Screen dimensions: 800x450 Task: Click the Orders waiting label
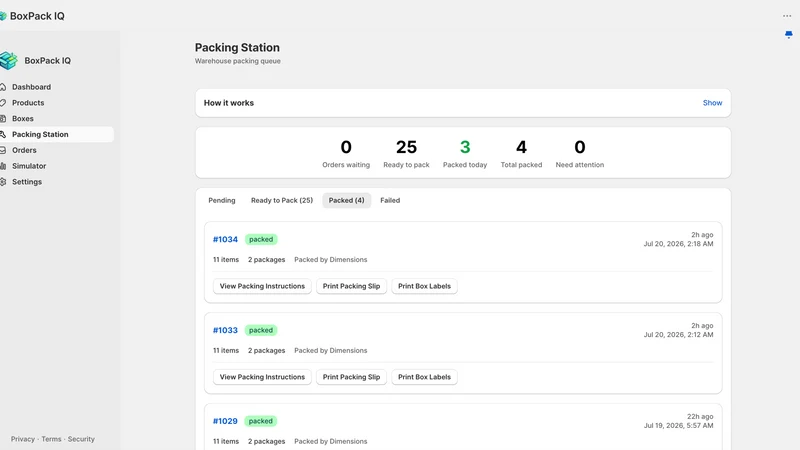(x=346, y=165)
